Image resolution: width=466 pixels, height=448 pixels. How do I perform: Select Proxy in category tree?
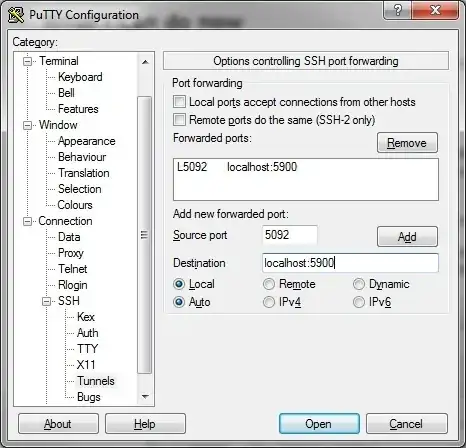click(x=71, y=253)
